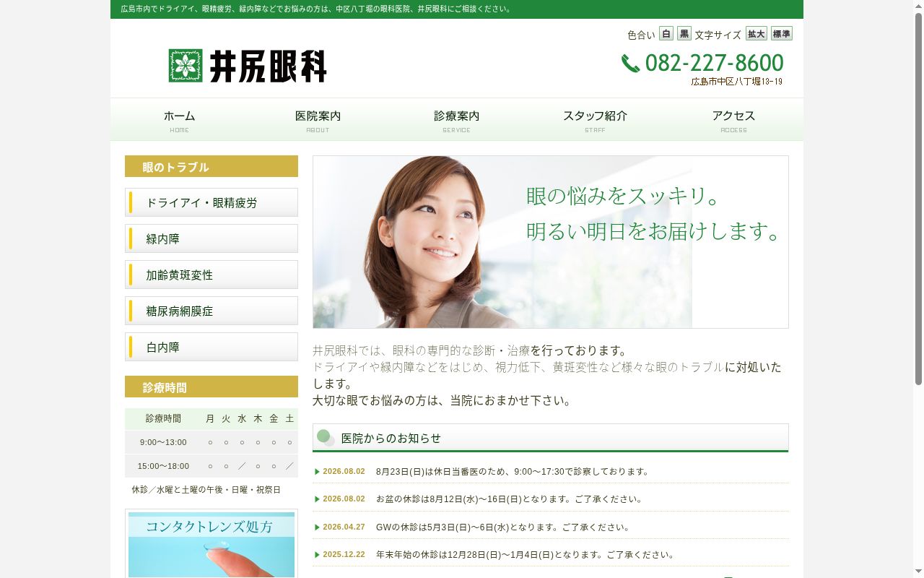Select 緑内障 in eye troubles list

(212, 238)
